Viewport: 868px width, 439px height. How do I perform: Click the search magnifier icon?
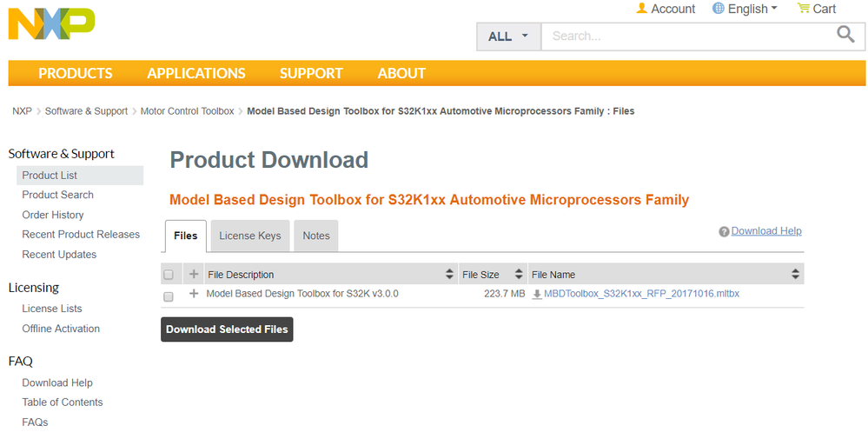[845, 35]
